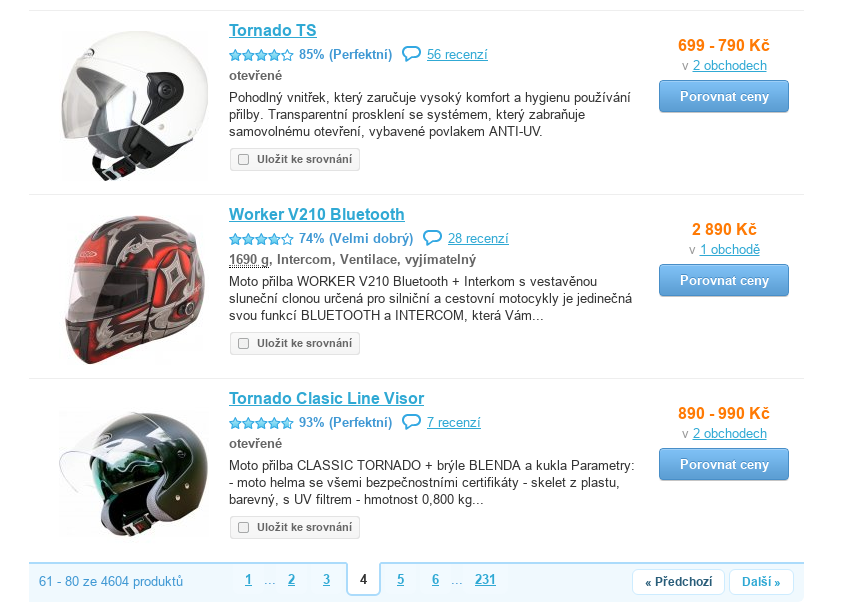This screenshot has height=611, width=844.
Task: Click the speech bubble icon beside 56 recenzí
Action: click(x=411, y=54)
